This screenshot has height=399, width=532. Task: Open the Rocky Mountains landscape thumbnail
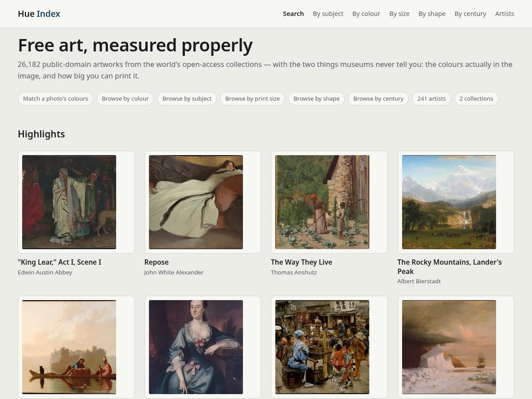tap(449, 202)
